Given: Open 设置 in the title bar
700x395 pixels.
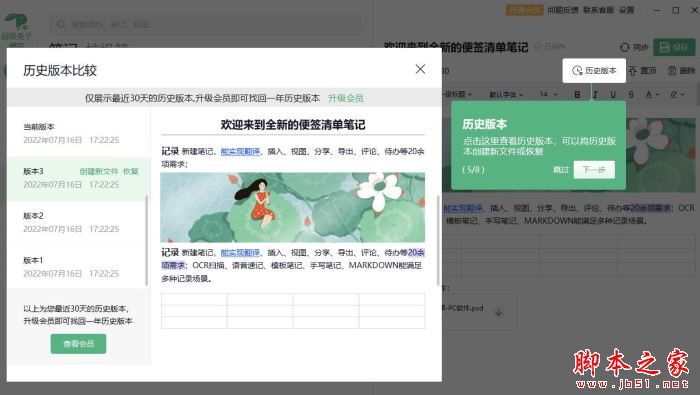Looking at the screenshot, I should tap(626, 10).
